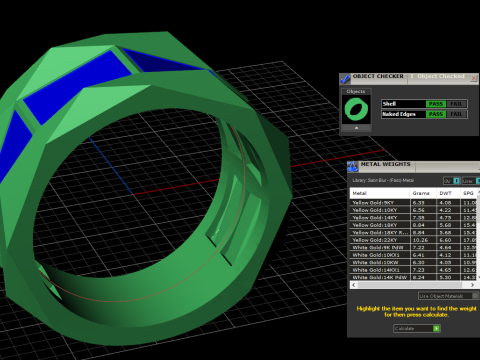
Task: Click the Metal column header
Action: click(x=380, y=193)
